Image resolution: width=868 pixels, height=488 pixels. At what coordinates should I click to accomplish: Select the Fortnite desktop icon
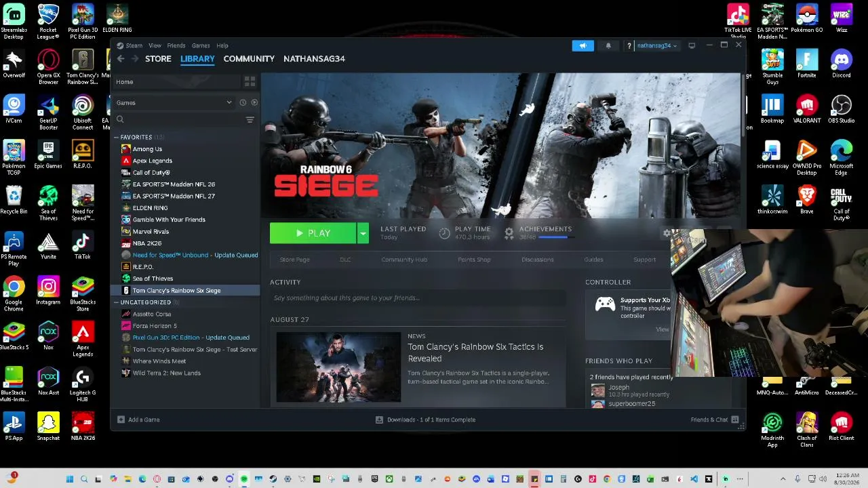[807, 65]
